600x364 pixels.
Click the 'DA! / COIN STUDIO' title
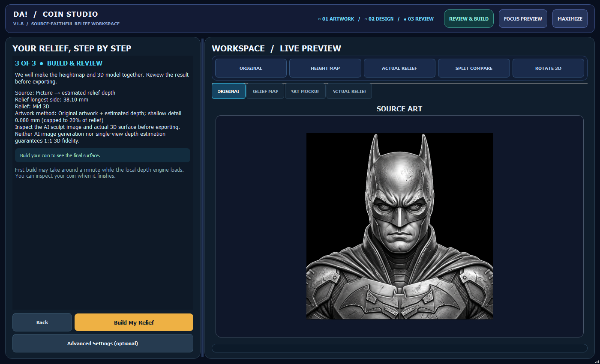56,14
